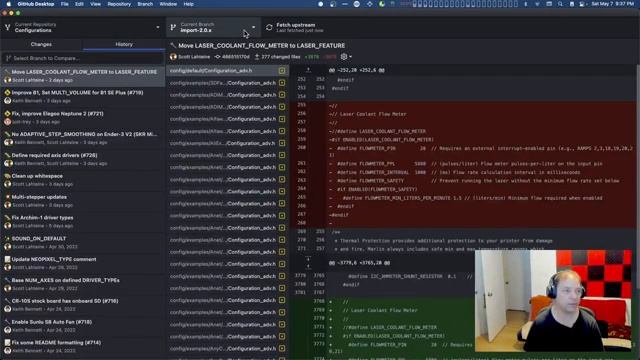Click avatar beside Multi-stepper updates commit
Image resolution: width=640 pixels, height=360 pixels.
[7, 204]
